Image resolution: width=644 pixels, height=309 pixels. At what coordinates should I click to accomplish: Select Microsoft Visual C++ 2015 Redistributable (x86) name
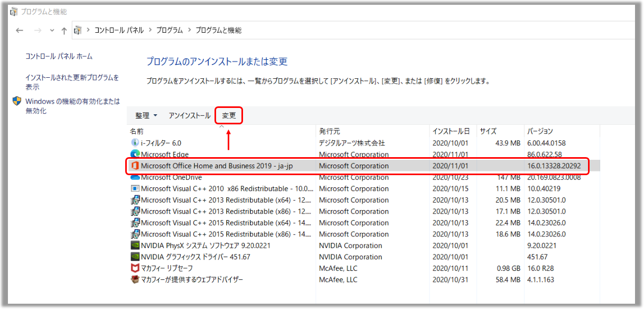227,234
